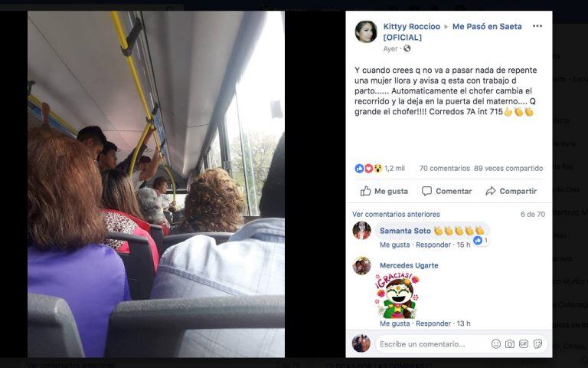Attach a photo using the camera icon
The width and height of the screenshot is (588, 368).
510,343
